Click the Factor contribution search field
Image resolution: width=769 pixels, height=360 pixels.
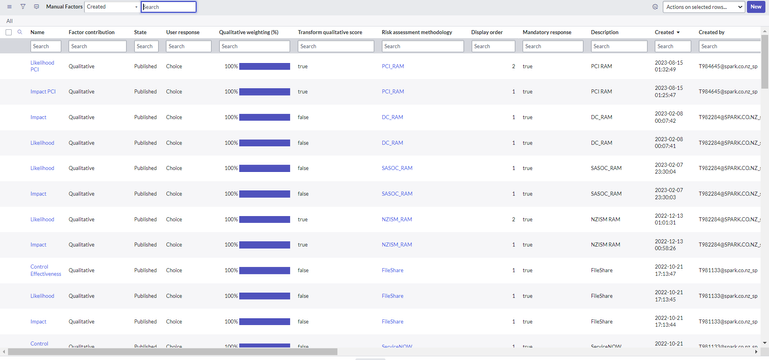click(x=98, y=46)
